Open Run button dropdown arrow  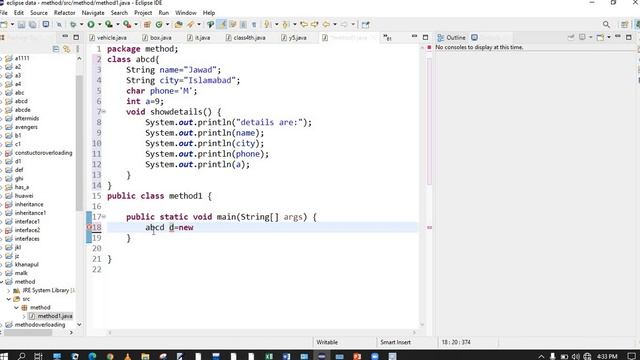(x=99, y=24)
